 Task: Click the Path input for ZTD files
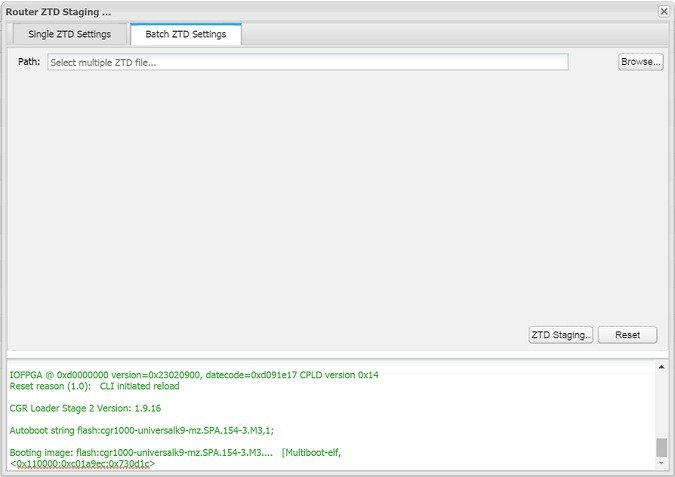coord(307,62)
